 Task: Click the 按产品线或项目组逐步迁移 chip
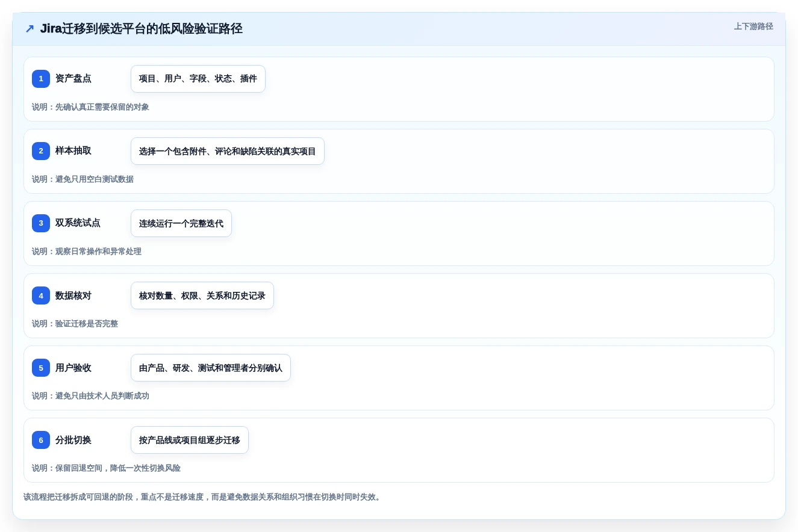coord(190,440)
